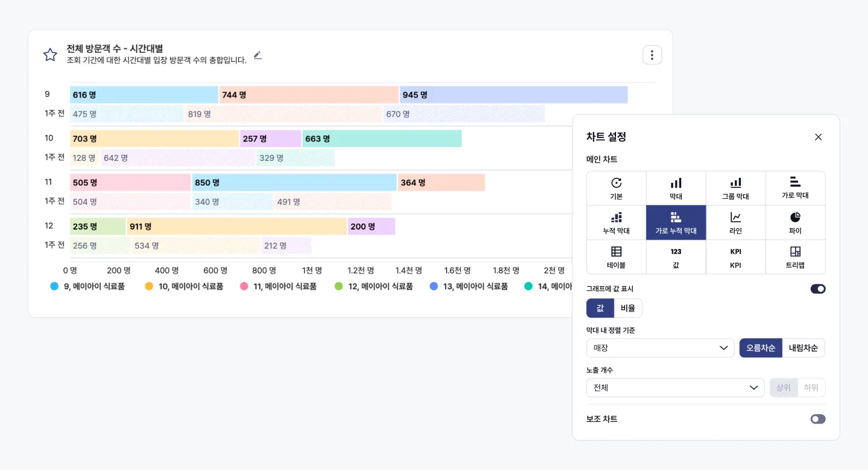The image size is (868, 470).
Task: Expand the 전체 노출 개수 dropdown
Action: tap(675, 388)
